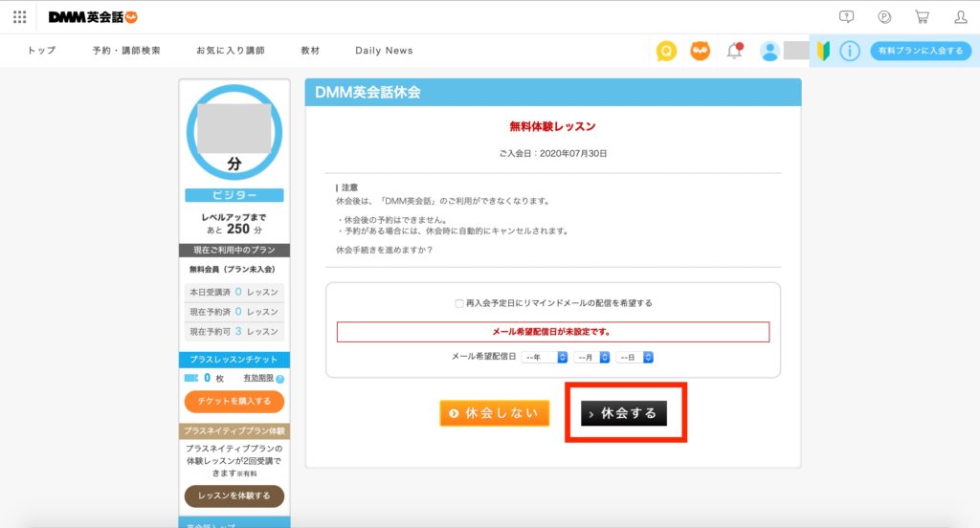Click チケットを購入する button
Viewport: 980px width, 528px height.
coord(234,401)
